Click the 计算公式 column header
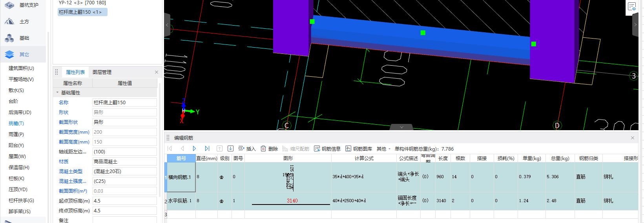The height and width of the screenshot is (223, 644). click(364, 158)
